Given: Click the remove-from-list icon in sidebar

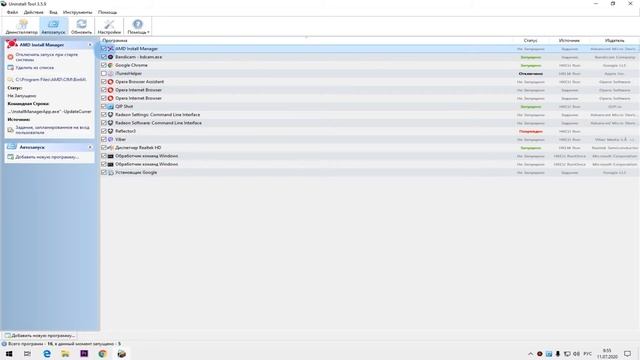Looking at the screenshot, I should coord(11,67).
